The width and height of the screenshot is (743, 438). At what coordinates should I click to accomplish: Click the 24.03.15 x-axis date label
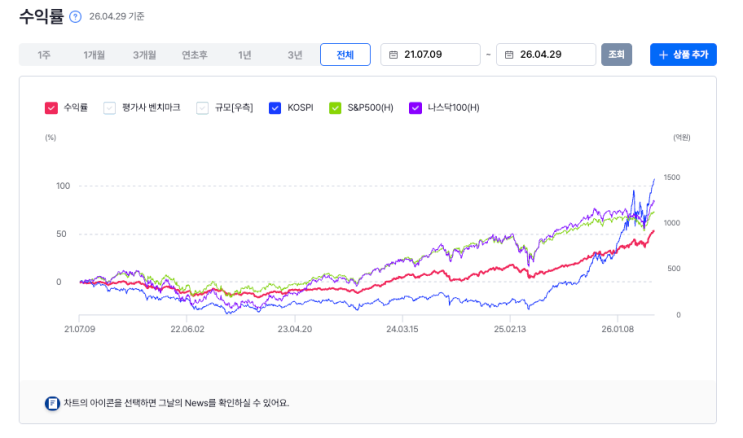coord(402,329)
